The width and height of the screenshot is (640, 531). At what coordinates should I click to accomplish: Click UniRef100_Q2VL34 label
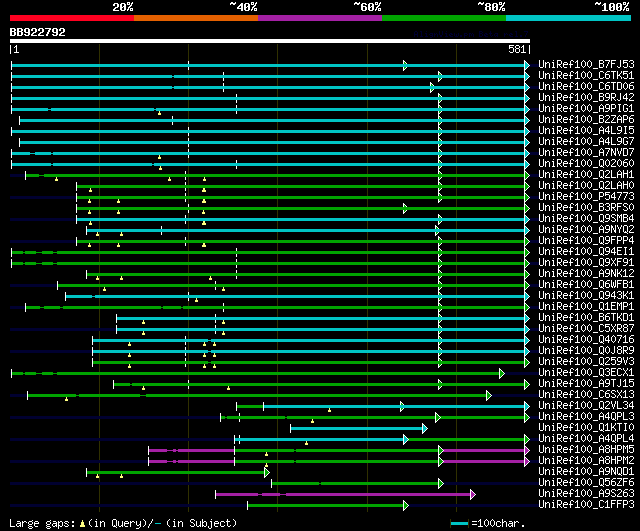586,406
